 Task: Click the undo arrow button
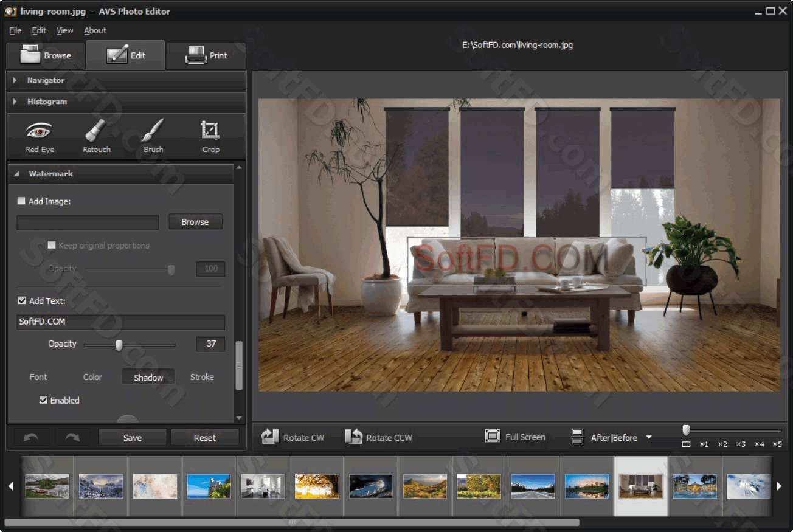31,437
